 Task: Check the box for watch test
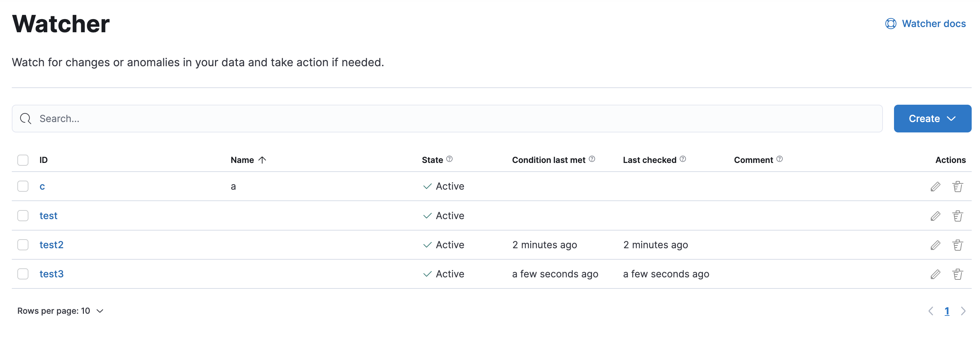click(23, 216)
